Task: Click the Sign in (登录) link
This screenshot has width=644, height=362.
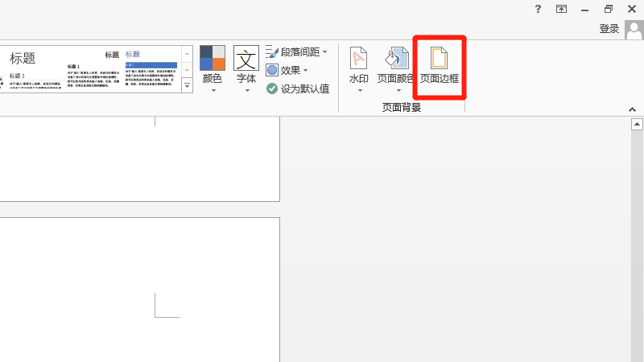Action: pos(609,29)
